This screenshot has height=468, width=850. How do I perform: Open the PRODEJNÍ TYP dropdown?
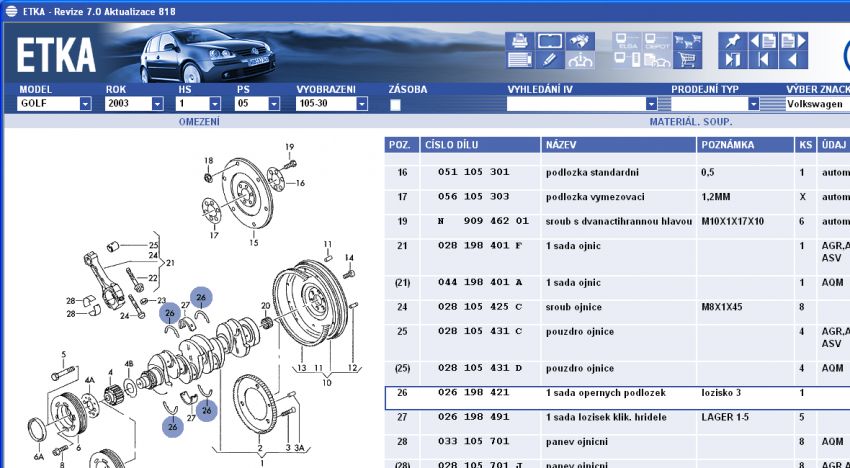[752, 104]
